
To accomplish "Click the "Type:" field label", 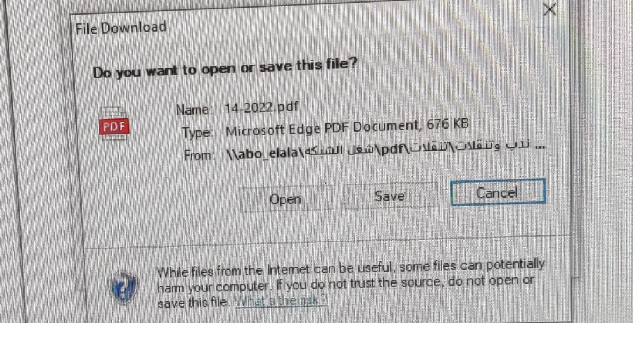I will (197, 132).
